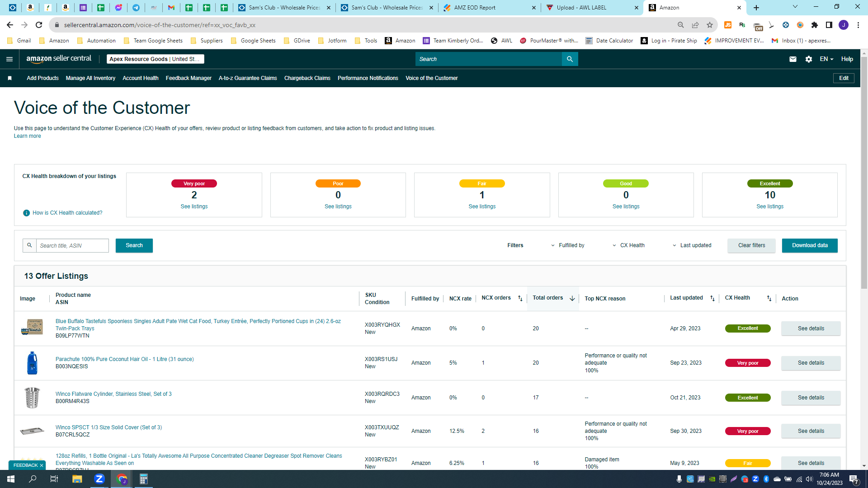Click the Download data button

point(810,245)
